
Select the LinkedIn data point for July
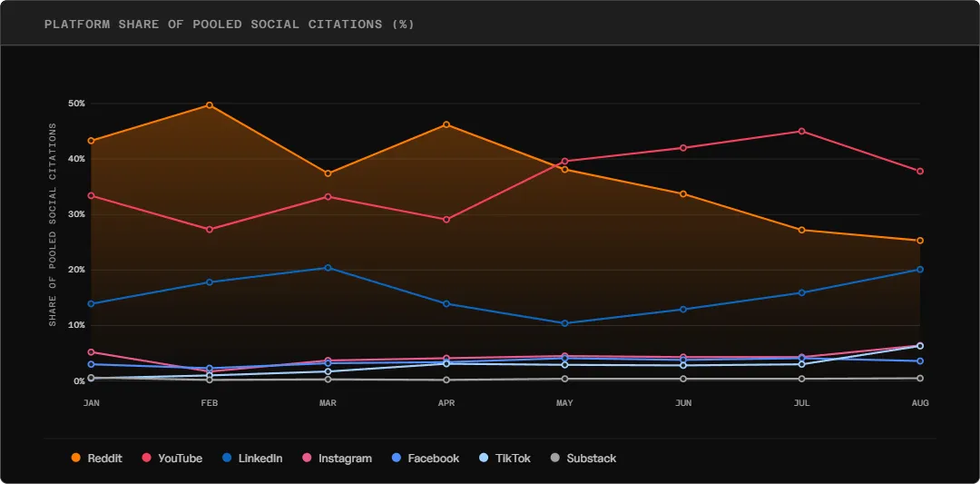click(801, 292)
